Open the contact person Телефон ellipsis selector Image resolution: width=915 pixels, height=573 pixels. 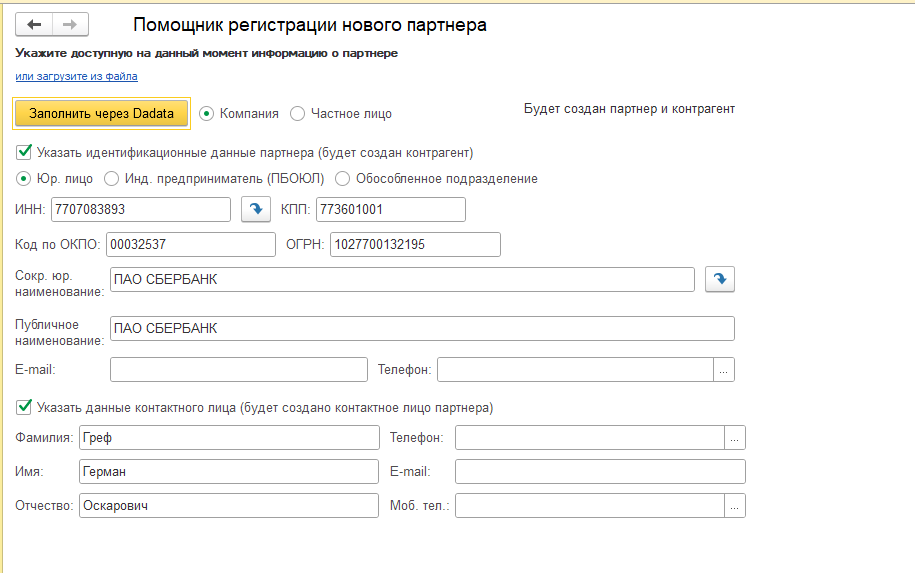click(735, 438)
